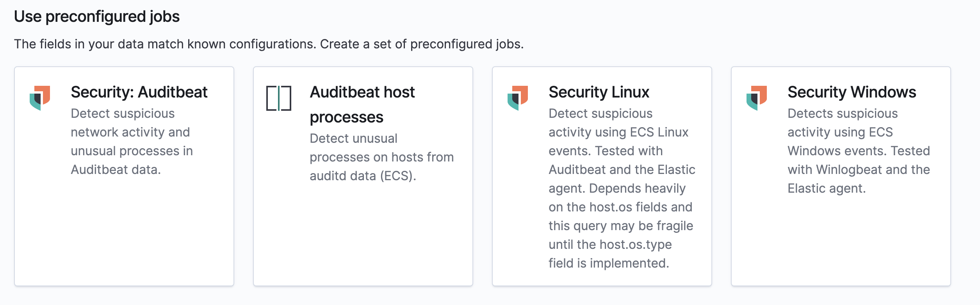The width and height of the screenshot is (980, 305).
Task: Click the Security: Auditbeat shield icon
Action: click(x=40, y=98)
